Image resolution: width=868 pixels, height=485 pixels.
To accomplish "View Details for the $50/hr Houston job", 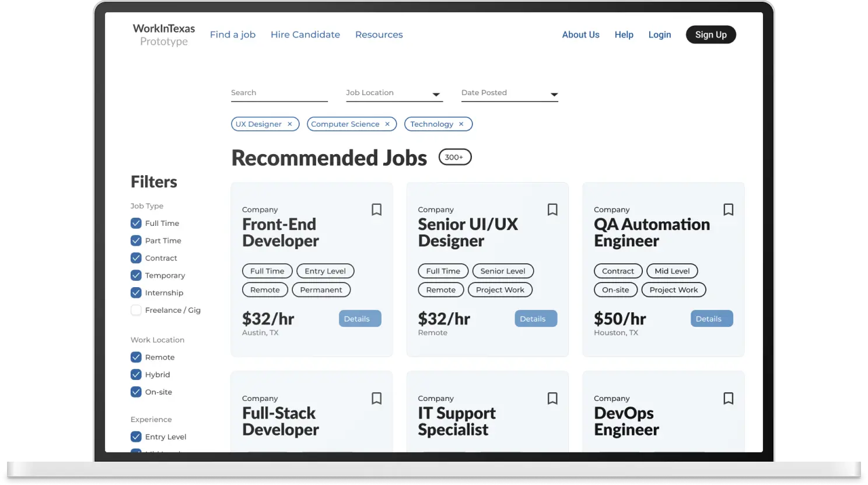I will pyautogui.click(x=712, y=319).
